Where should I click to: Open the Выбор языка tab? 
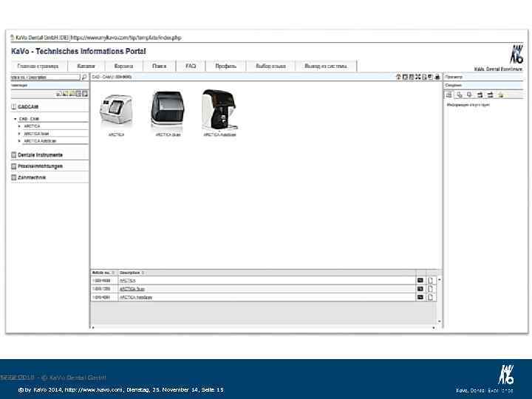click(270, 66)
